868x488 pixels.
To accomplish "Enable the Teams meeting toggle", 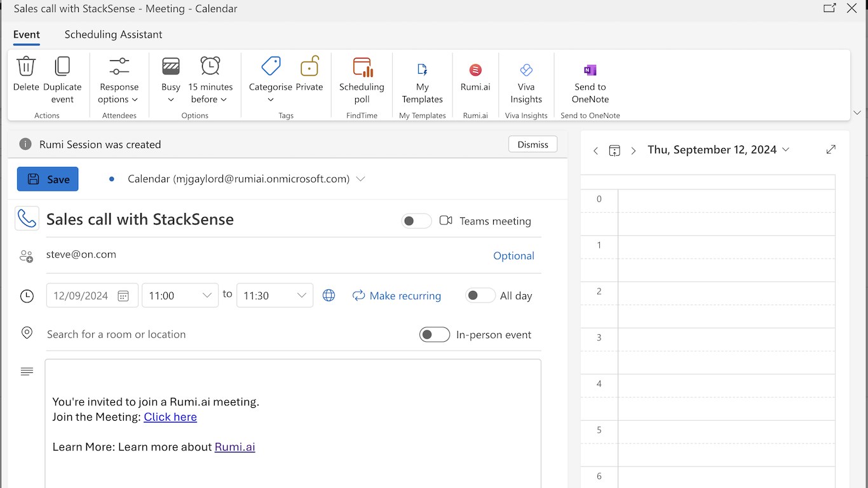I will click(x=416, y=221).
